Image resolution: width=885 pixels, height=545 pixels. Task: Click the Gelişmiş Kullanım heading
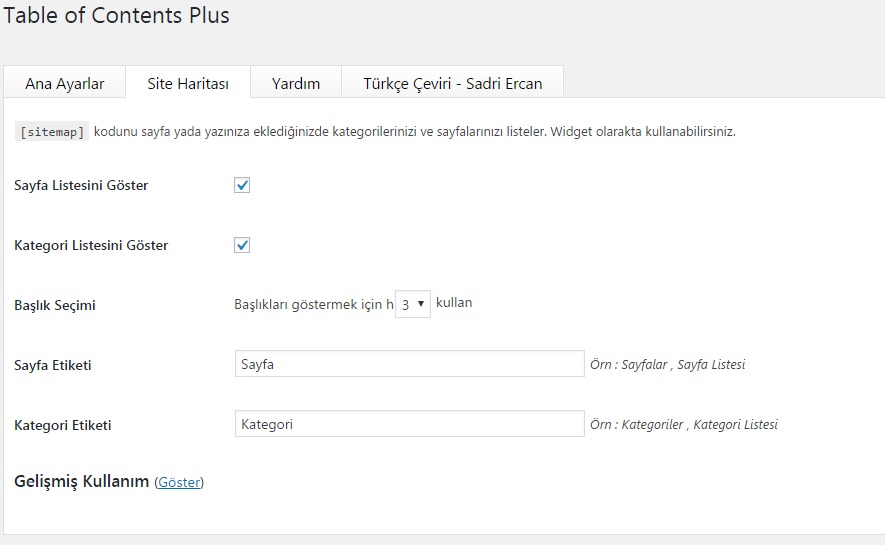click(x=81, y=481)
